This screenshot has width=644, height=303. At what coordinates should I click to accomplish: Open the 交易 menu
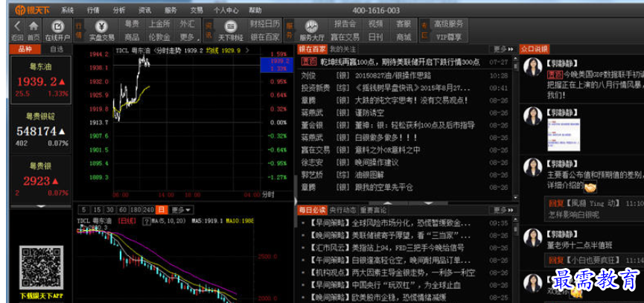(x=197, y=10)
